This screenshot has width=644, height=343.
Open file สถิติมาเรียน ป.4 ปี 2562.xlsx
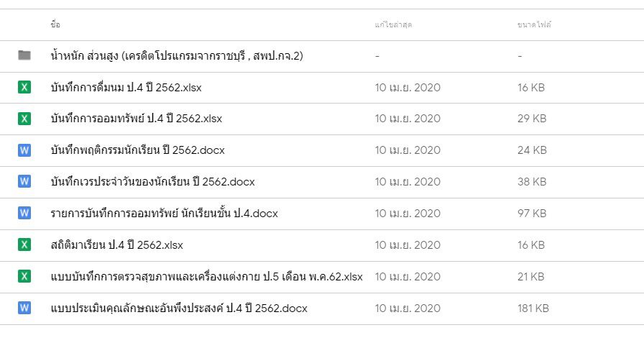tap(116, 245)
